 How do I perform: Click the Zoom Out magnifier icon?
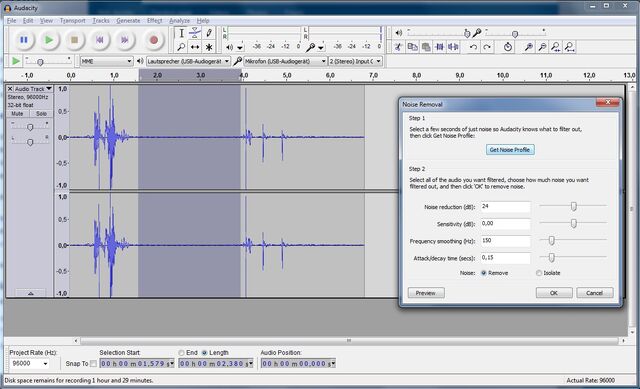point(542,47)
